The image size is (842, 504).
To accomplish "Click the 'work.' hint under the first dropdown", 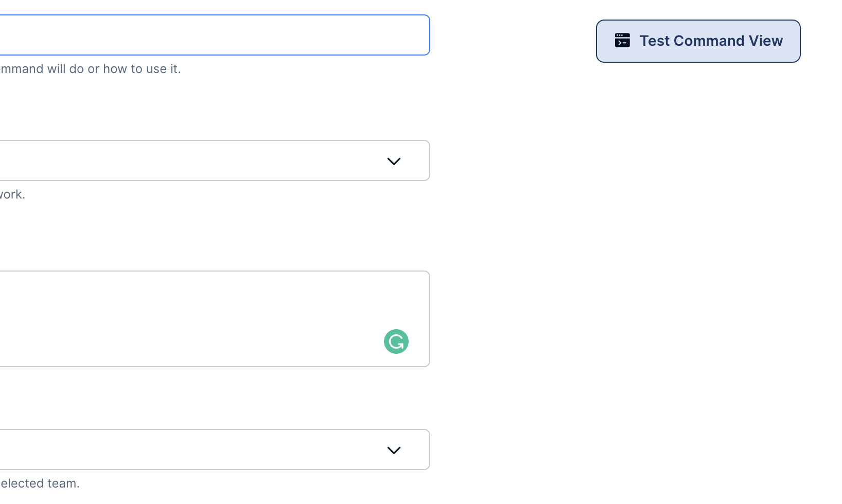I will tap(12, 194).
